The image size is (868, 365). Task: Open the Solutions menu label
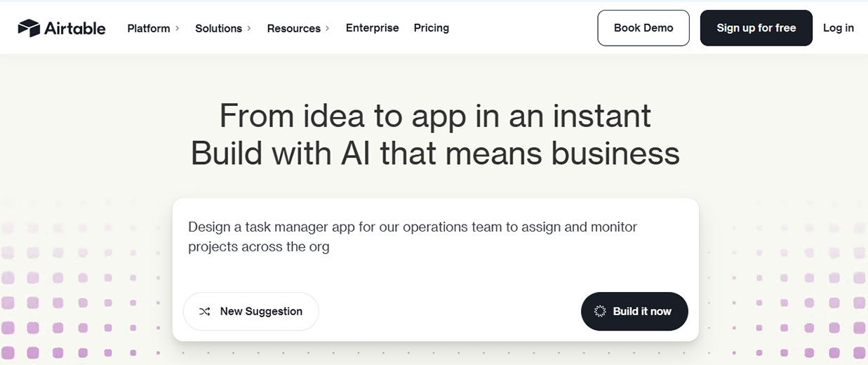coord(218,28)
